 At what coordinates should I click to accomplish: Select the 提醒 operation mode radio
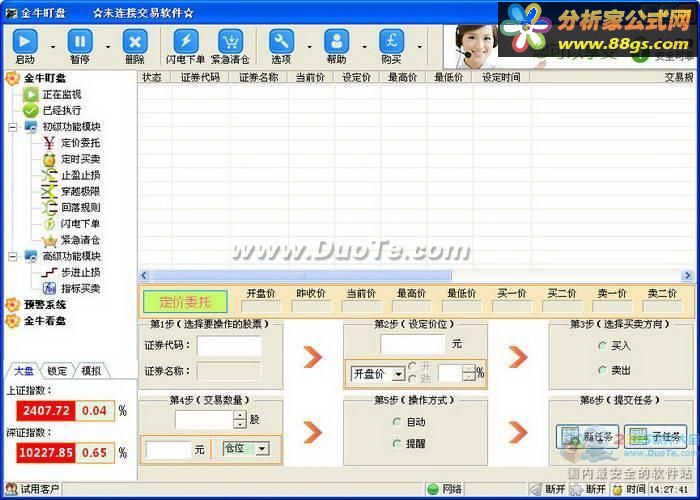(x=397, y=443)
